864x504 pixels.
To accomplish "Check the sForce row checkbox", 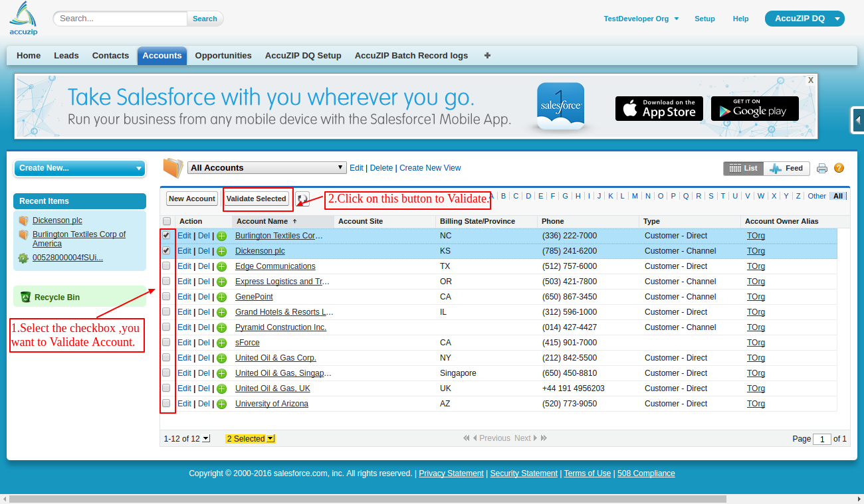I will 166,342.
